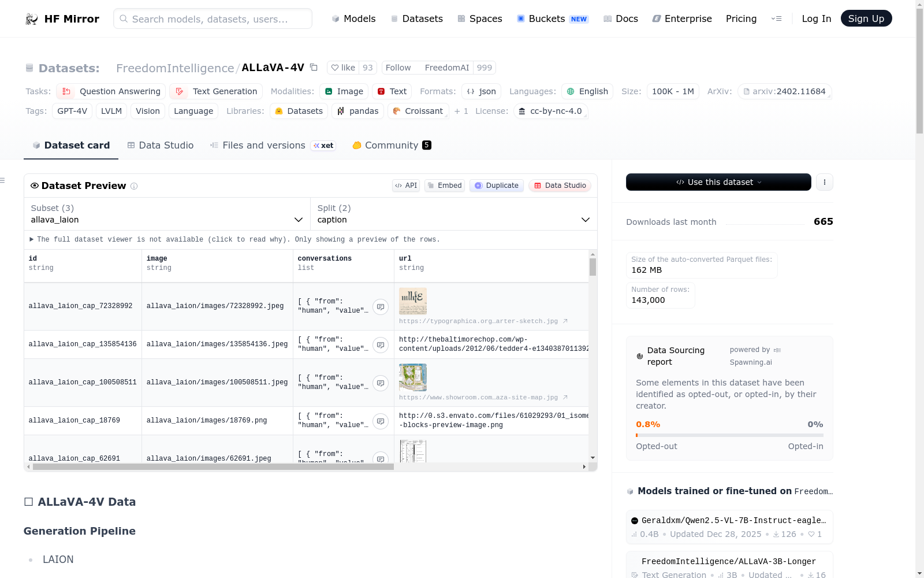The image size is (924, 578).
Task: Open the FreedomIntelligence organization link
Action: tap(175, 68)
